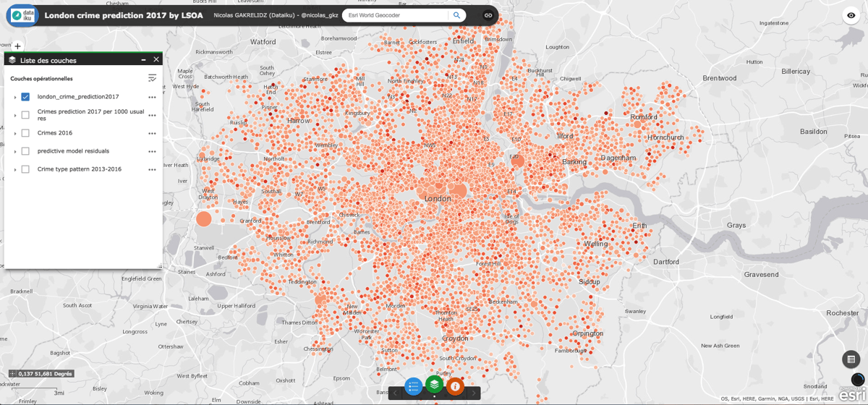Zoom in with the plus button
This screenshot has height=405, width=868.
[x=18, y=46]
